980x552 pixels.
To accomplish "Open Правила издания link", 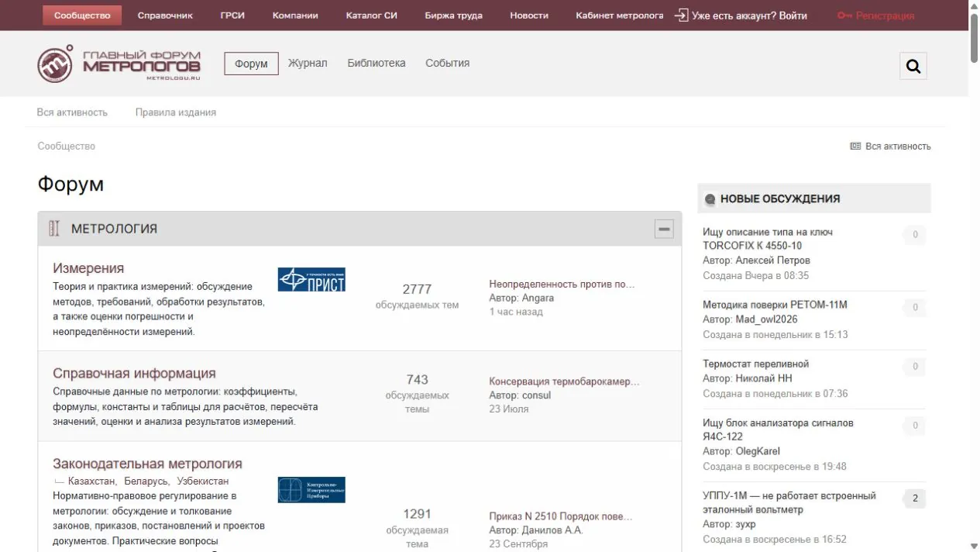I will [176, 112].
